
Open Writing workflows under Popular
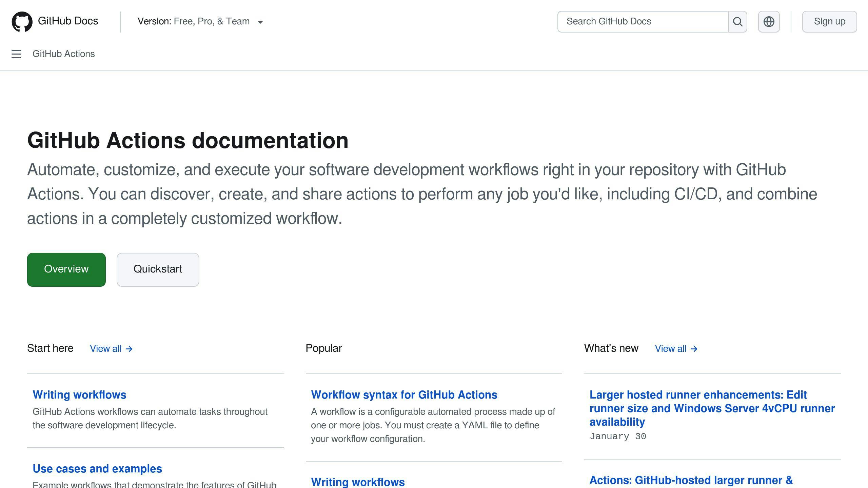358,482
